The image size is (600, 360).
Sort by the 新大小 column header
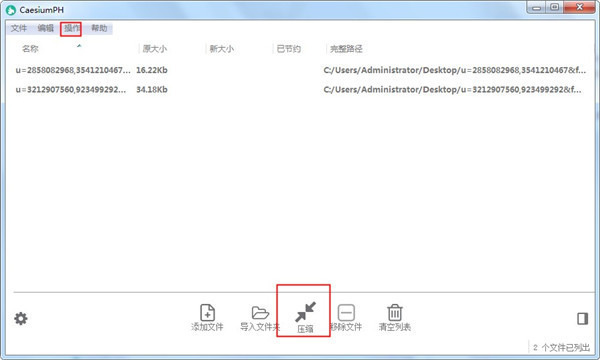coord(222,49)
